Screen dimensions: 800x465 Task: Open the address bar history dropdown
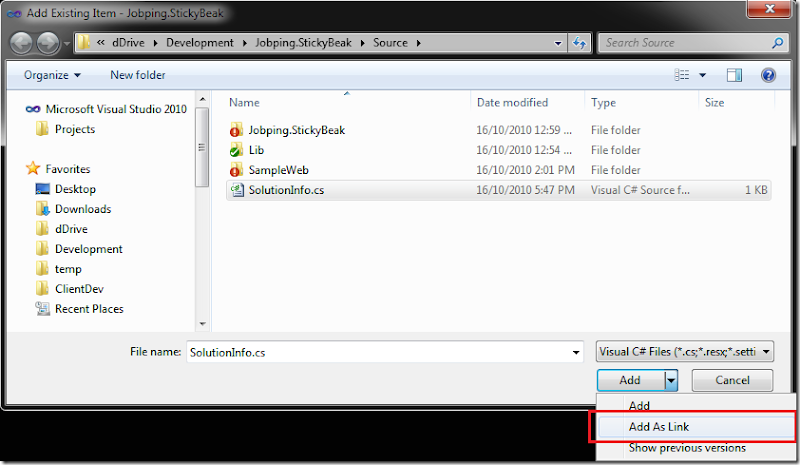point(558,43)
